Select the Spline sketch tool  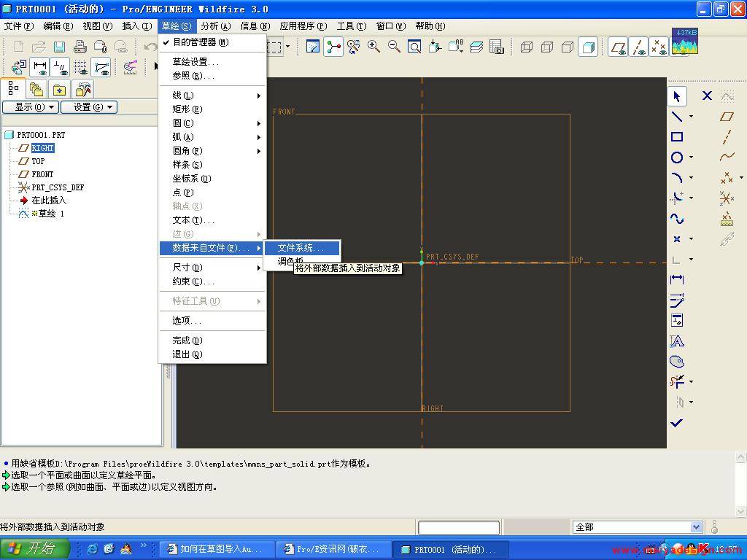pyautogui.click(x=677, y=219)
